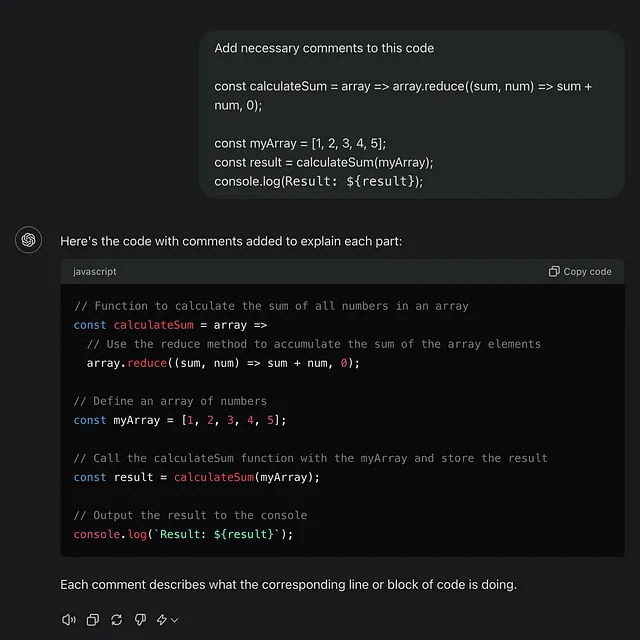Click the lightning bolt model icon
The image size is (640, 640).
coord(162,620)
